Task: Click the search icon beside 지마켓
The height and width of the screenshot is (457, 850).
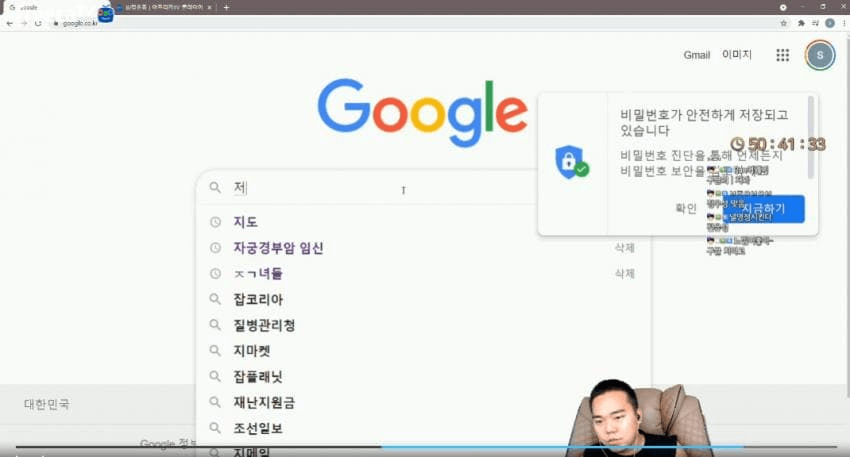Action: (x=215, y=351)
